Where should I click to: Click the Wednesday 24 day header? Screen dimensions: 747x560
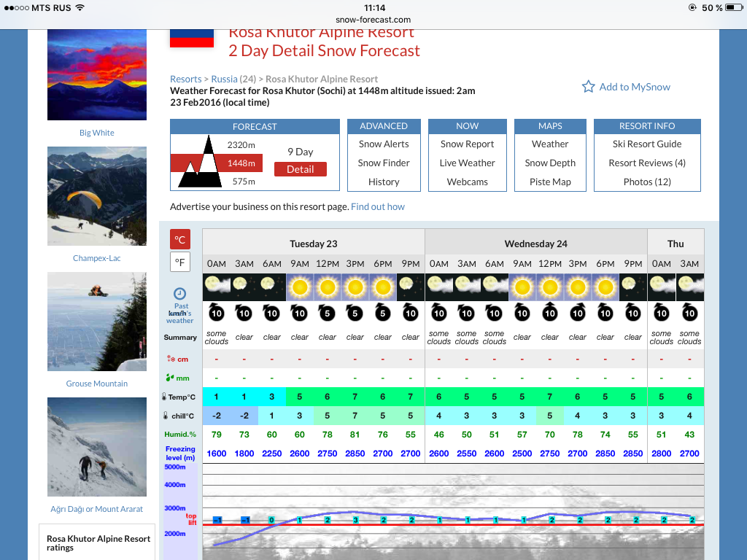[x=536, y=244]
